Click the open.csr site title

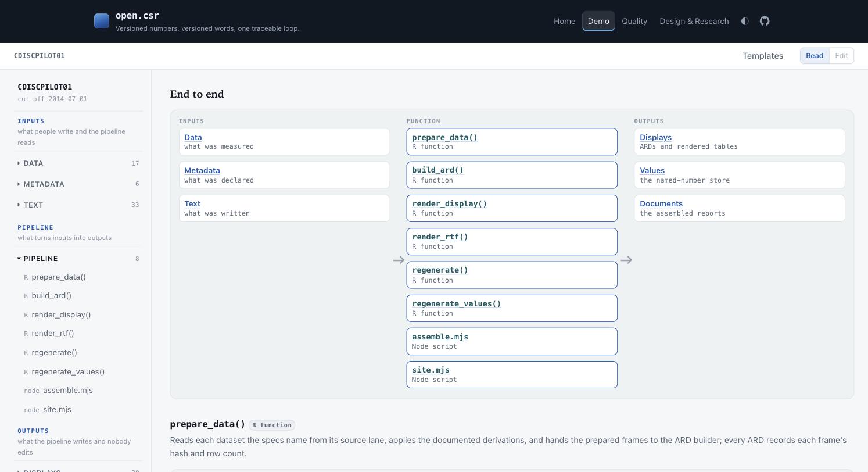[137, 16]
